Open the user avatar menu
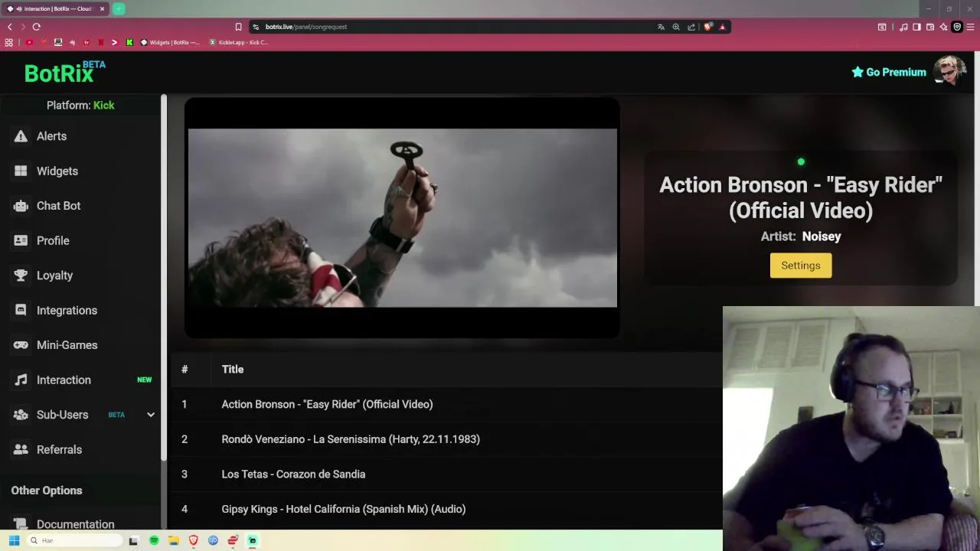 pyautogui.click(x=949, y=71)
